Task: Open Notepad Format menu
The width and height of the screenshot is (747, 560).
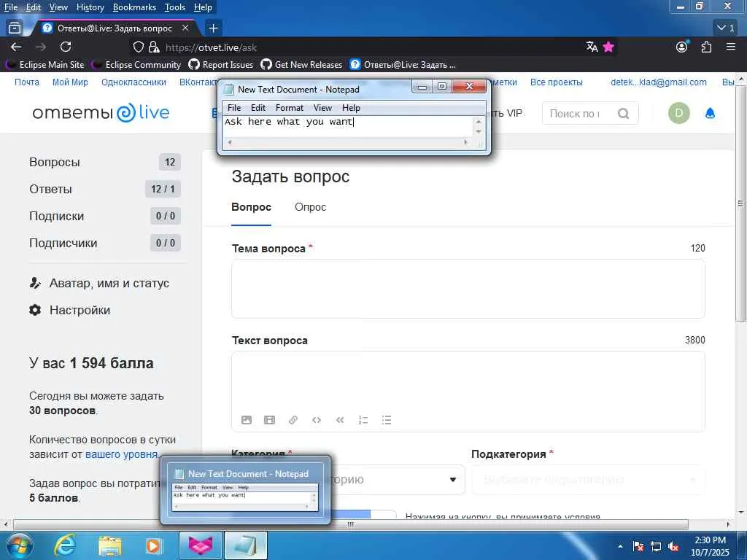Action: coord(289,108)
